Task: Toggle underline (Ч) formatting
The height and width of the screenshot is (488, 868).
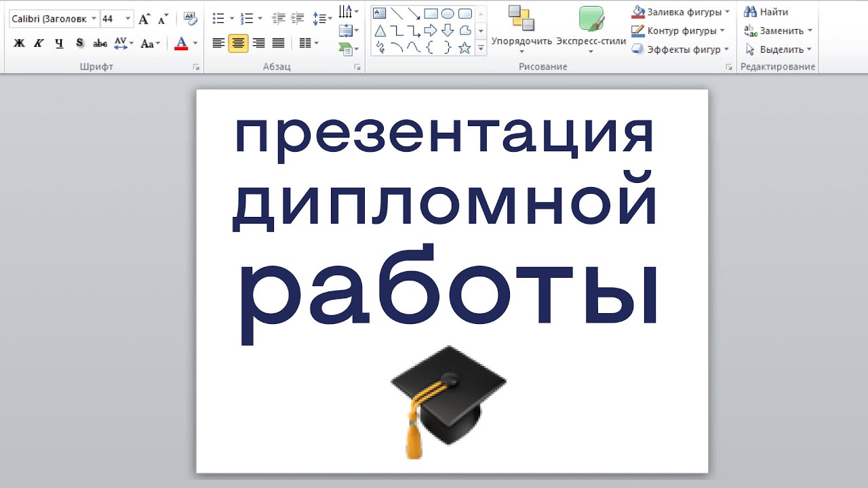Action: [x=59, y=43]
